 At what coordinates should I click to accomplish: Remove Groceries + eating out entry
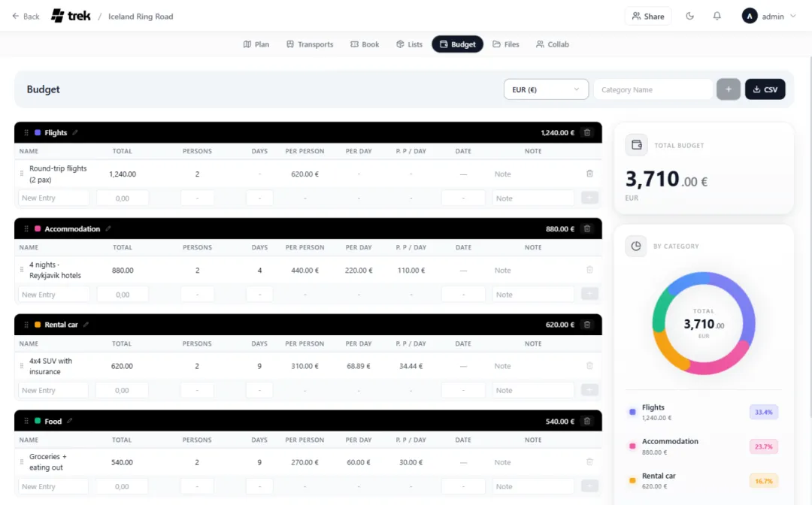(x=589, y=461)
